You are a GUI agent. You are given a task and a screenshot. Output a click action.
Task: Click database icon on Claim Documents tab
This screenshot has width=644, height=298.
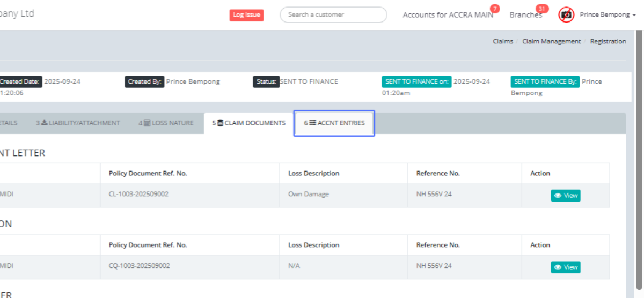(x=220, y=123)
